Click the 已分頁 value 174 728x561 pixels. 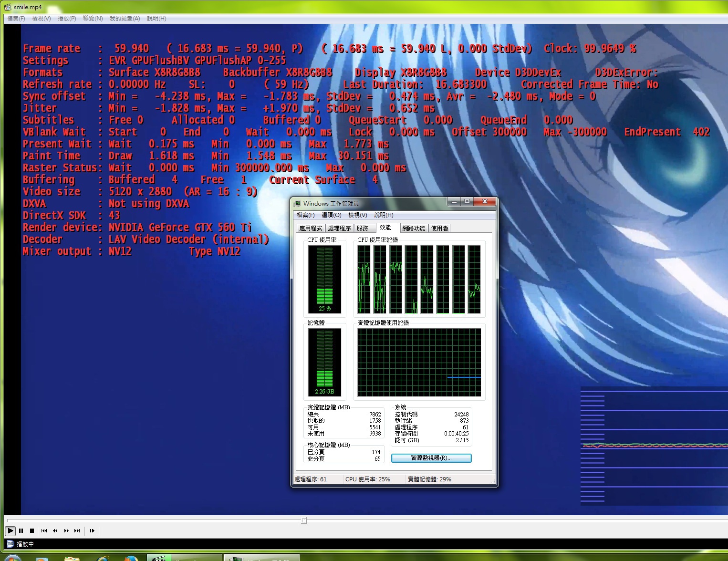pyautogui.click(x=376, y=452)
